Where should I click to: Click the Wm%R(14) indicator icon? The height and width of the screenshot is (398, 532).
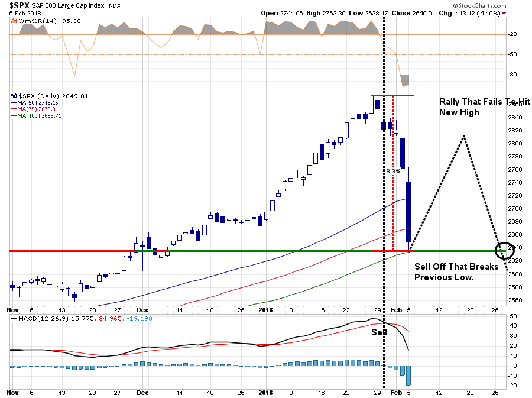(x=14, y=21)
